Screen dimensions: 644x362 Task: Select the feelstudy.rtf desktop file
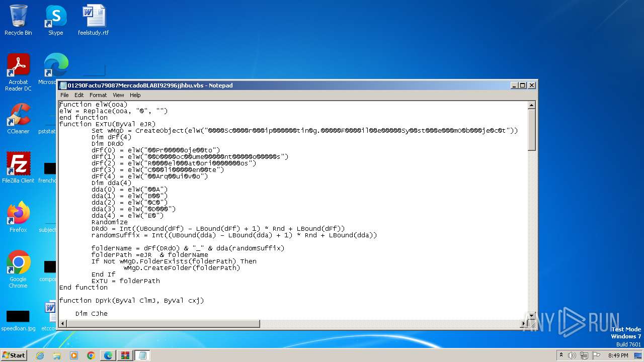(x=93, y=20)
